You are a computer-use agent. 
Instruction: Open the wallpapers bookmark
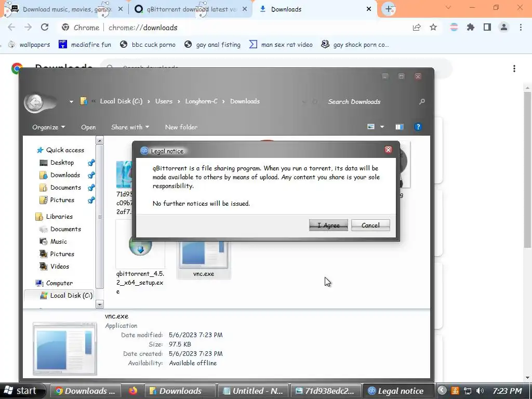click(x=29, y=45)
